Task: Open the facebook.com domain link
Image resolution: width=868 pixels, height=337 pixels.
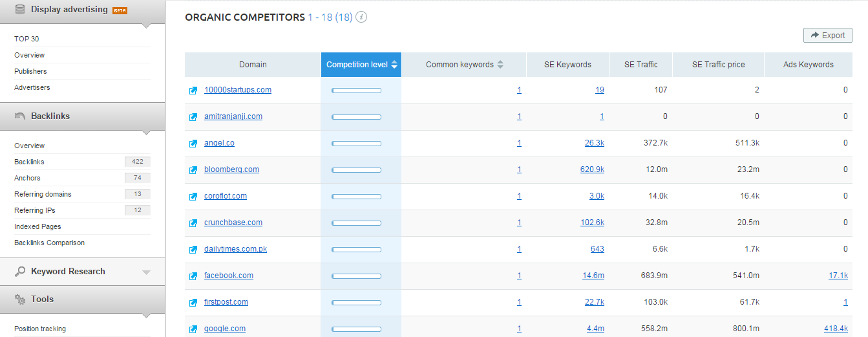Action: (229, 276)
